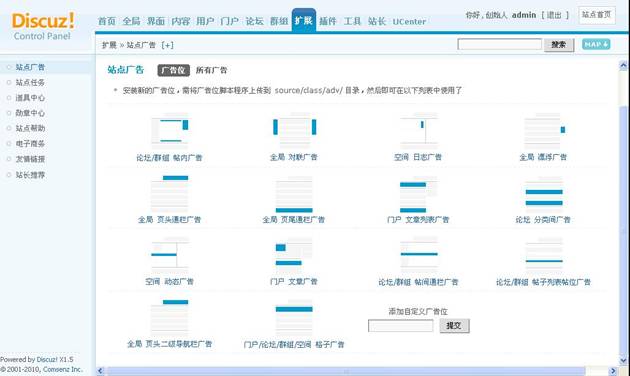Viewport: 630px width, 376px height.
Task: Click the 扩展 breadcrumb text
Action: 109,45
